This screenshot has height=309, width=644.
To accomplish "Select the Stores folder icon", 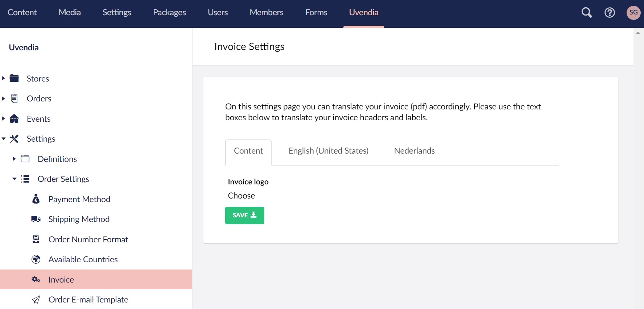I will (14, 78).
